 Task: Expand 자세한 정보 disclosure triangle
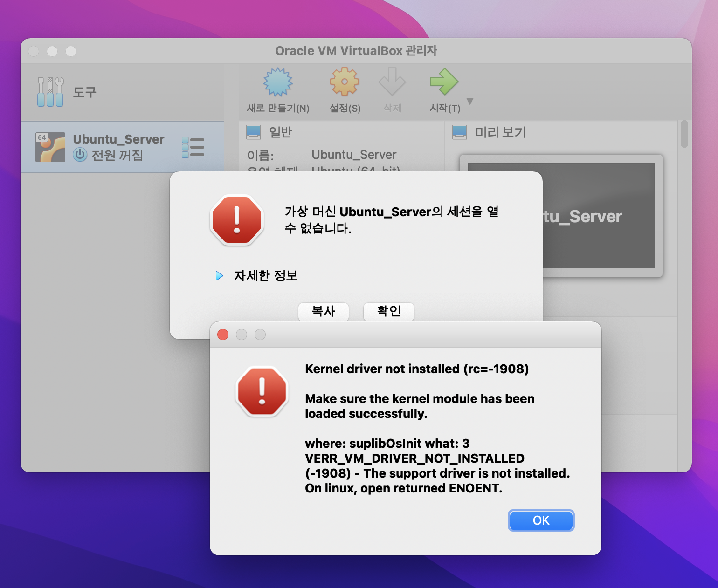click(219, 276)
